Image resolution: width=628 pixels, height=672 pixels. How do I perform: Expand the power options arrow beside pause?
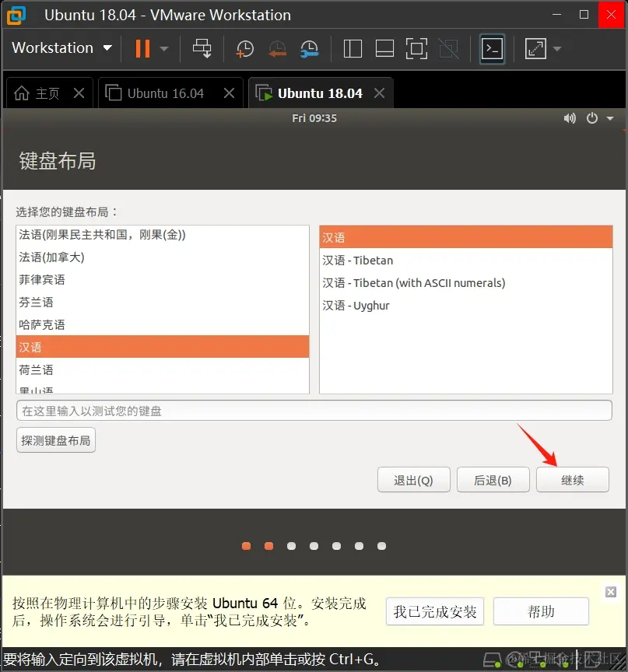tap(163, 49)
